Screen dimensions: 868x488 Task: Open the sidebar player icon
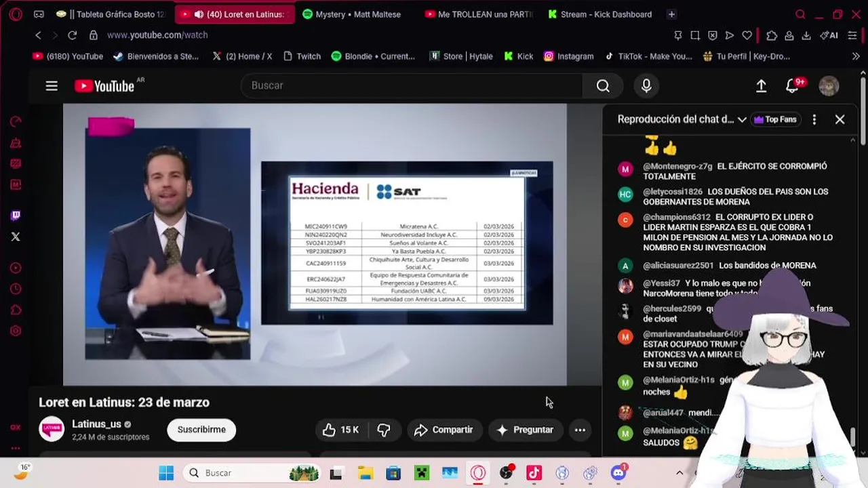16,268
